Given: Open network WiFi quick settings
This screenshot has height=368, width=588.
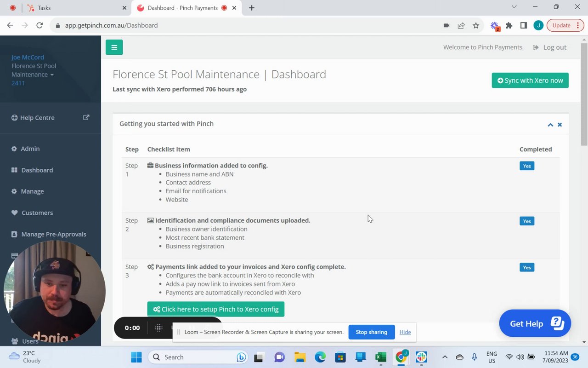Looking at the screenshot, I should [509, 357].
